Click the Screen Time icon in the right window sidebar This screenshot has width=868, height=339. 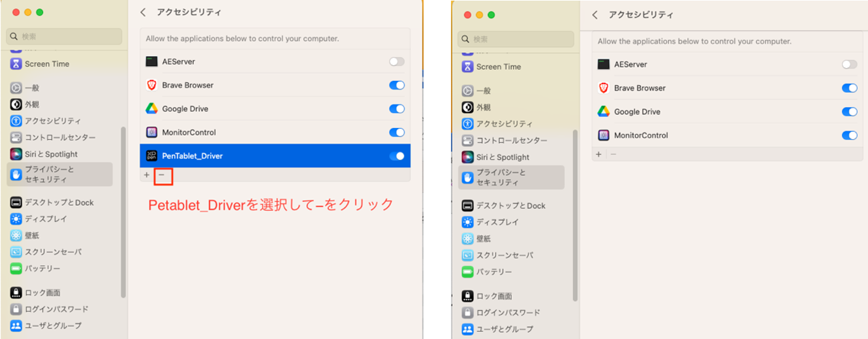(467, 67)
